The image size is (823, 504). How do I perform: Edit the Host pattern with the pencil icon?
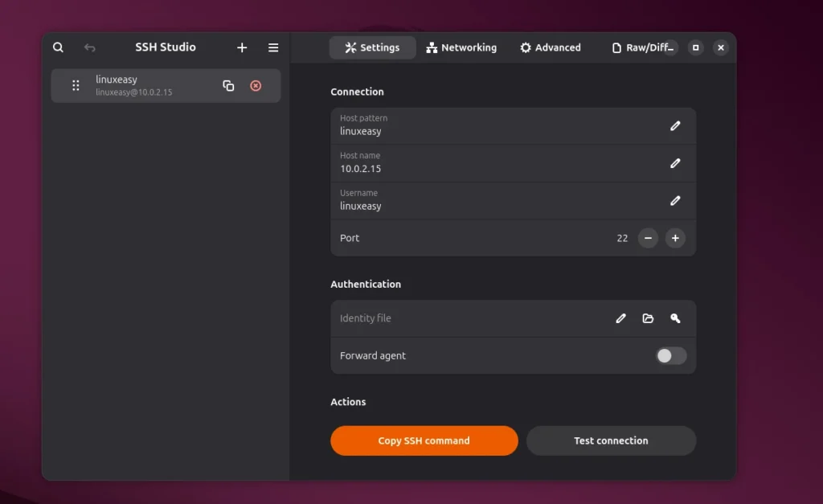click(x=675, y=125)
